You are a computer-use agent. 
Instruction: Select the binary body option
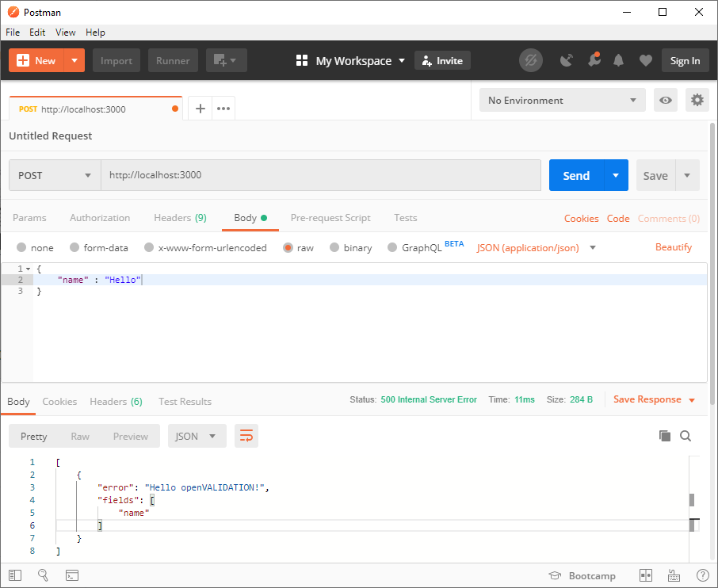[x=334, y=248]
